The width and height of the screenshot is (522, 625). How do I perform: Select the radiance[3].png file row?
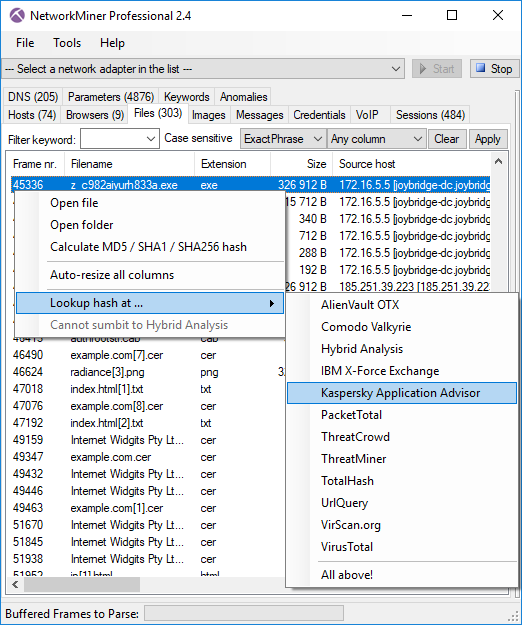[148, 372]
